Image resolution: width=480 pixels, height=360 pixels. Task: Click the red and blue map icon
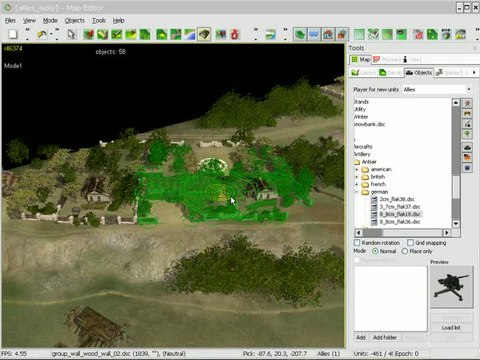pos(221,34)
